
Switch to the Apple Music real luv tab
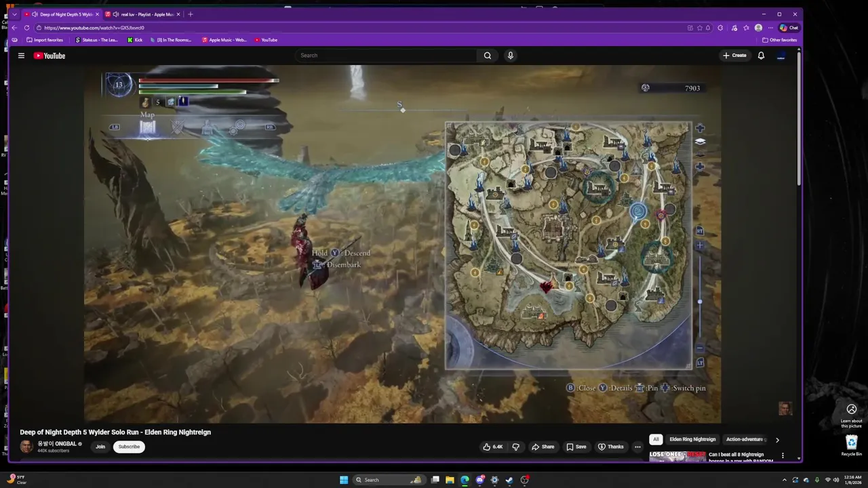tap(143, 14)
